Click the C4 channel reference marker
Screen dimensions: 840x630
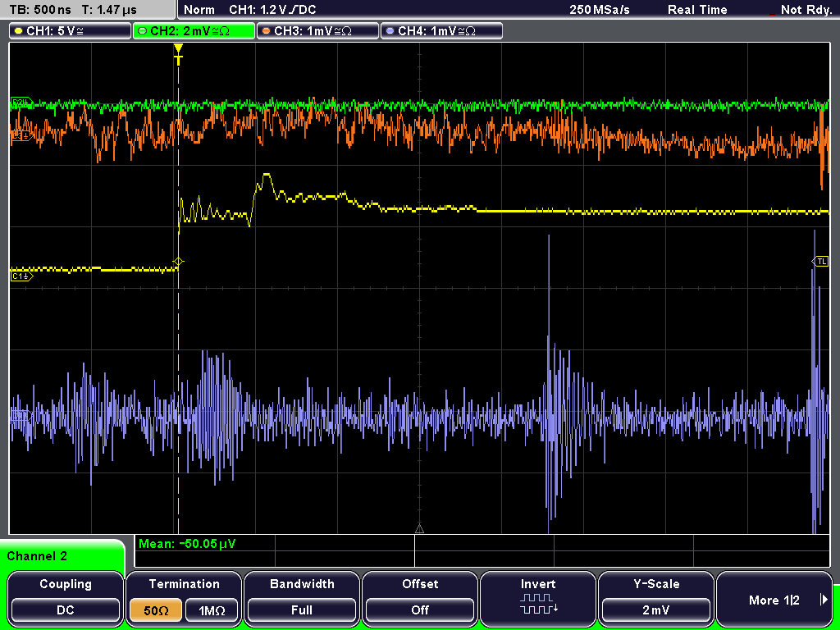click(21, 415)
